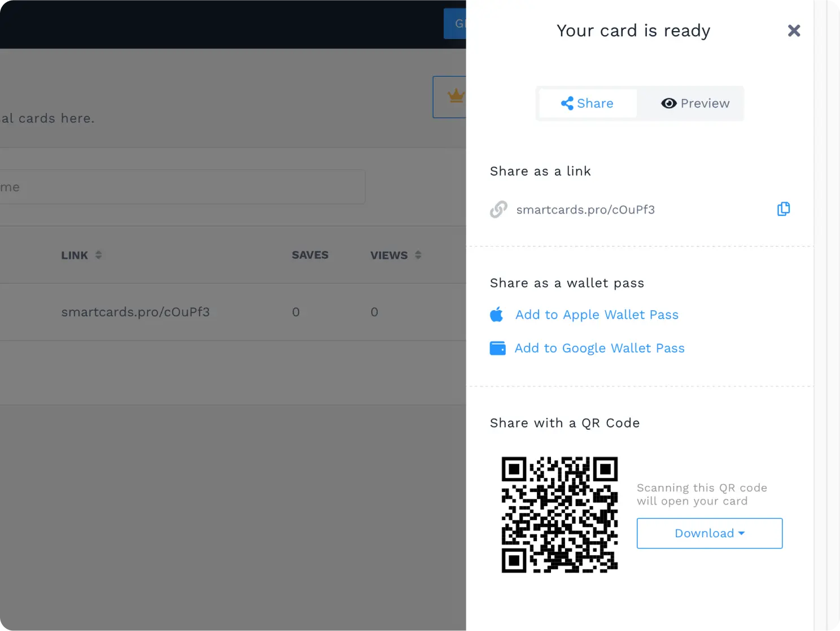Screen dimensions: 840x631
Task: Sort the table by LINK column
Action: (81, 255)
